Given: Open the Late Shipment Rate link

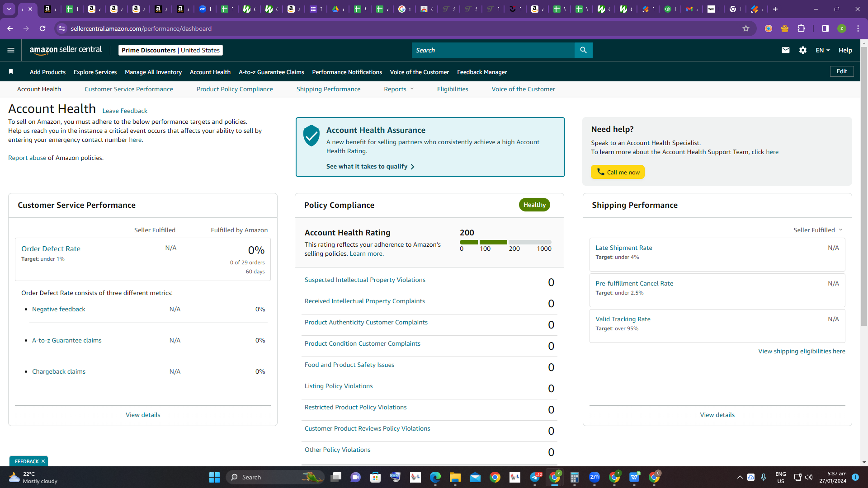Looking at the screenshot, I should pos(624,248).
